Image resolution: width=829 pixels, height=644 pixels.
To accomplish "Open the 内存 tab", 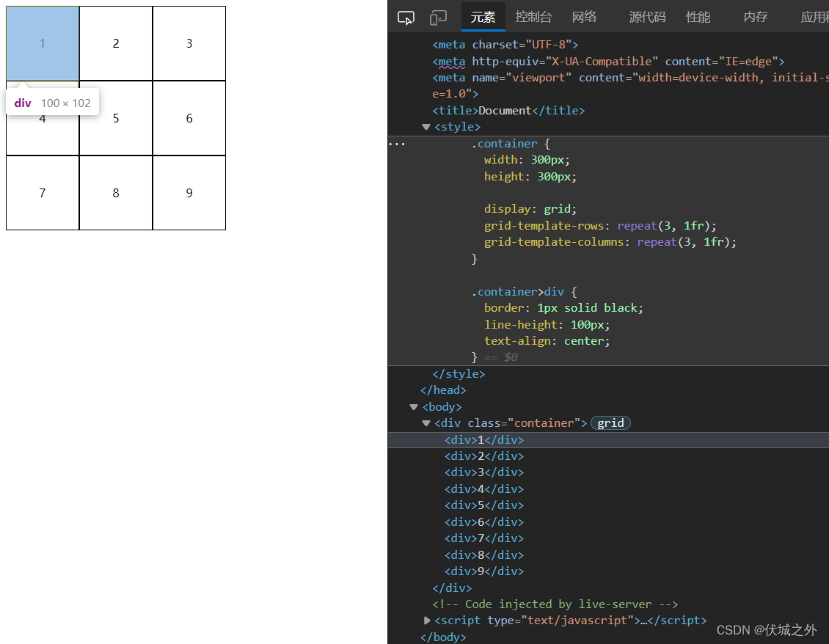I will [x=755, y=17].
